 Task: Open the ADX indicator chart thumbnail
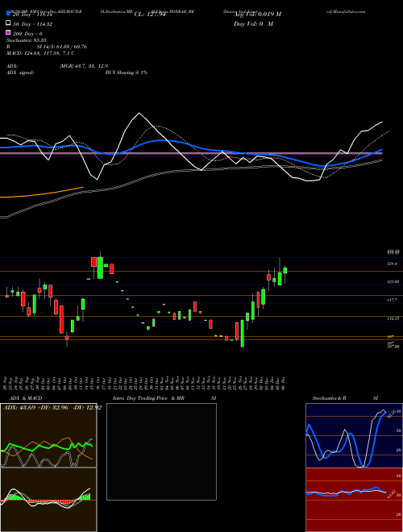coord(48,435)
